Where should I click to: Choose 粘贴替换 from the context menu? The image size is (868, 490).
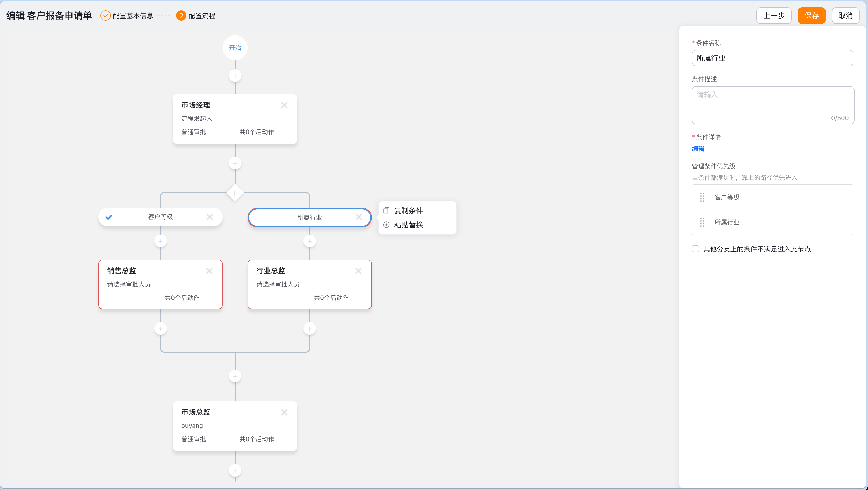[408, 225]
